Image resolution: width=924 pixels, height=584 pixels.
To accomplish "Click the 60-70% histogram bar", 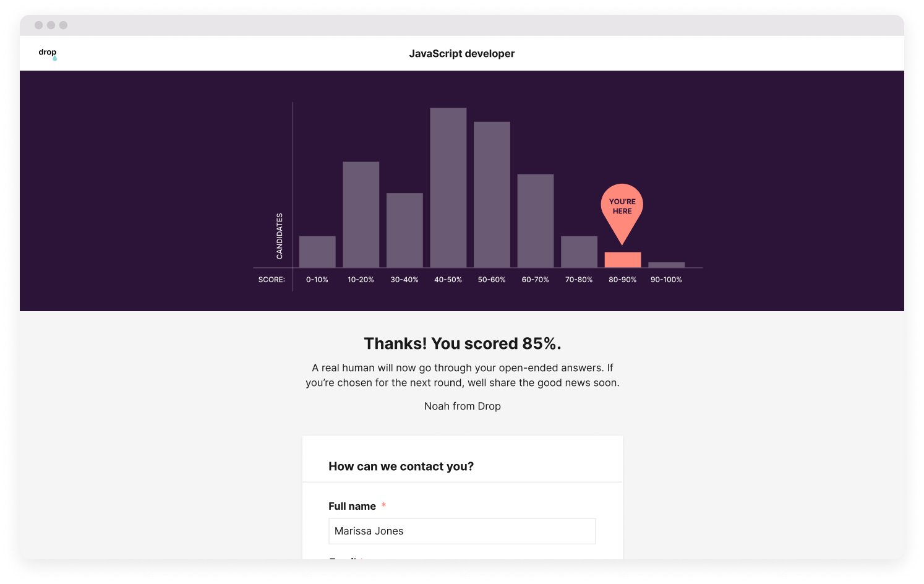I will coord(536,221).
